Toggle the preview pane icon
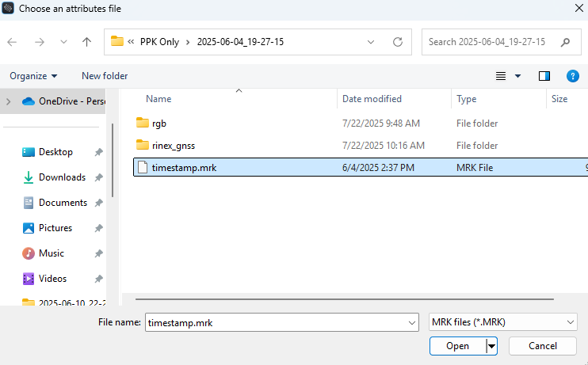 (x=544, y=76)
